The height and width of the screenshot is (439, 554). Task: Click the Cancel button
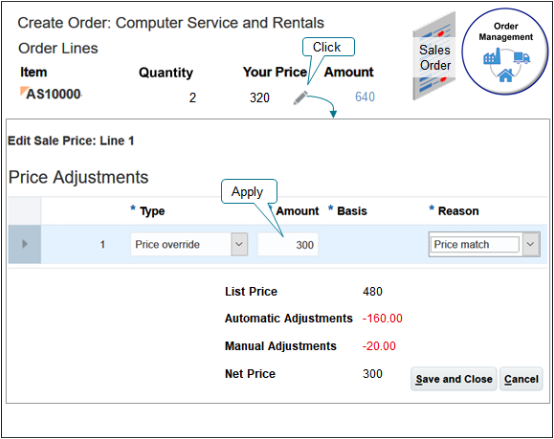pyautogui.click(x=521, y=379)
